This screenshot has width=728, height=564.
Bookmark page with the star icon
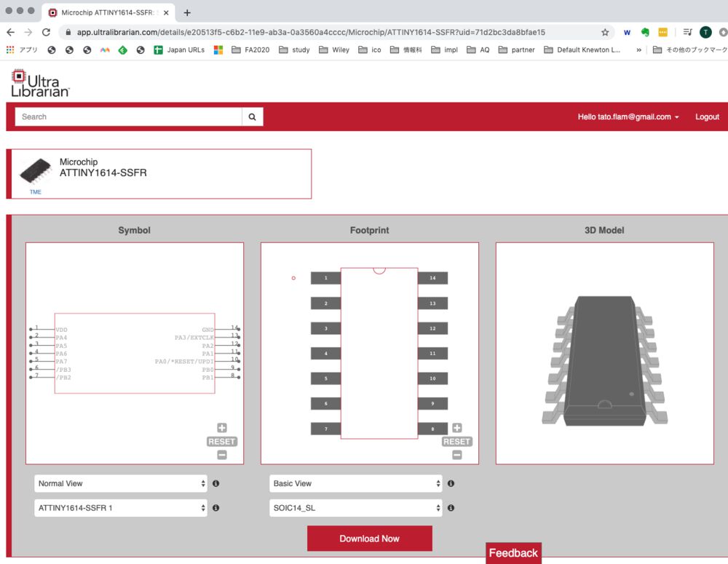tap(605, 32)
